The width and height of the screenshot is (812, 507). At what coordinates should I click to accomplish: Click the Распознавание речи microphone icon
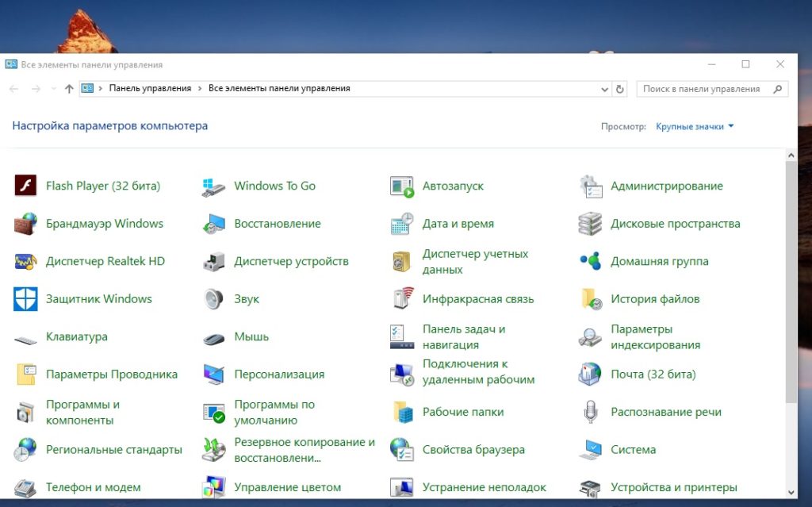[590, 412]
